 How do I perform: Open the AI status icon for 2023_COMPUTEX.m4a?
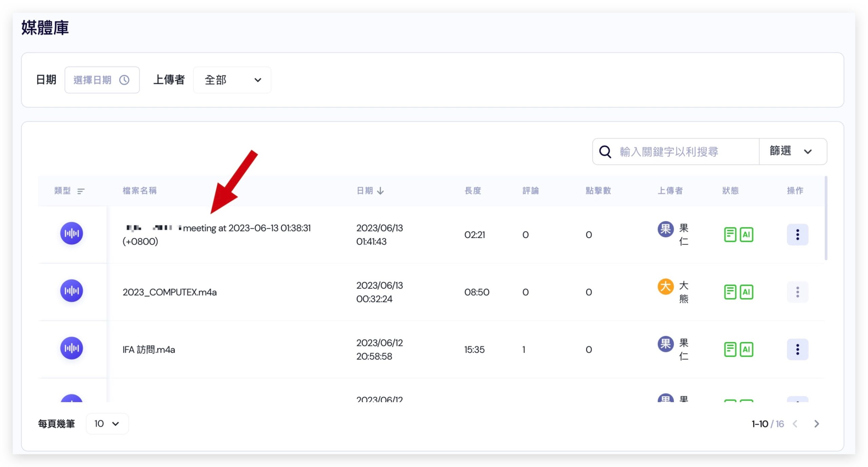pos(746,292)
